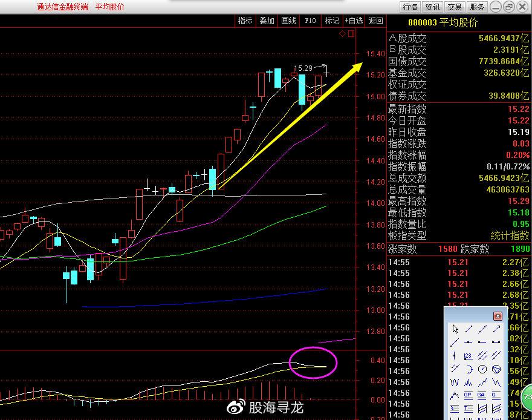
Task: Open the 行情 quotes menu
Action: 410,7
